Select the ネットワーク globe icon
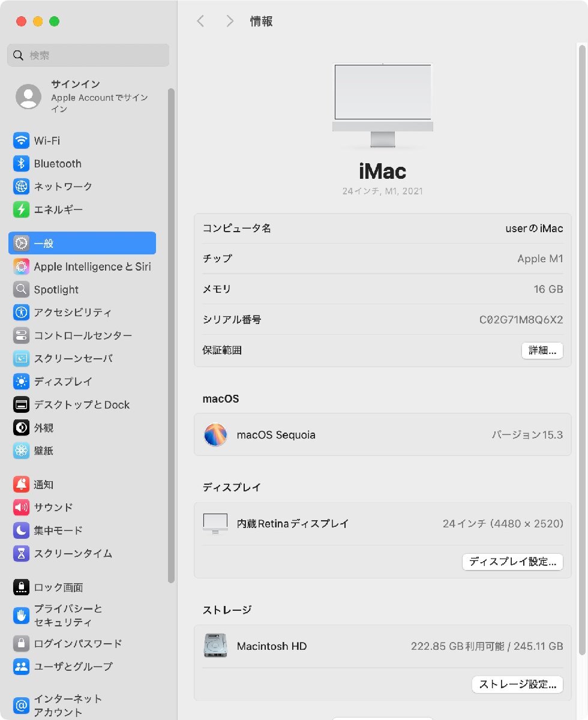Screen dimensions: 588x720 click(21, 187)
